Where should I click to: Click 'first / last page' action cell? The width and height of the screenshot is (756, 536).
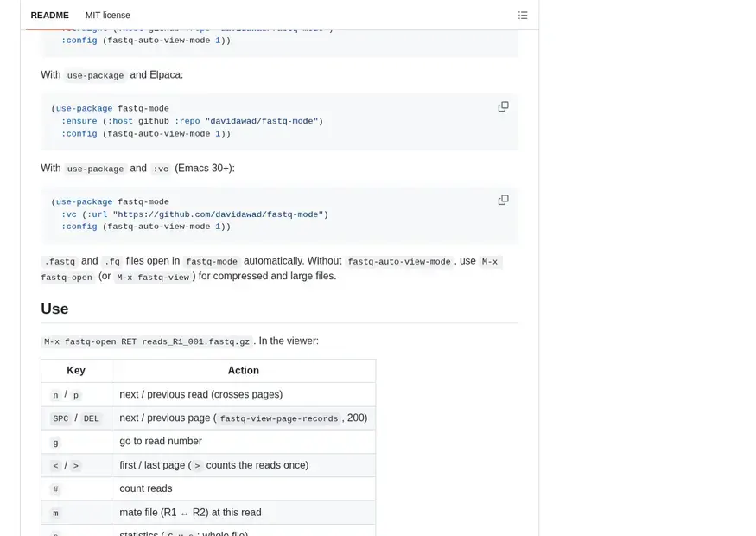tap(243, 465)
